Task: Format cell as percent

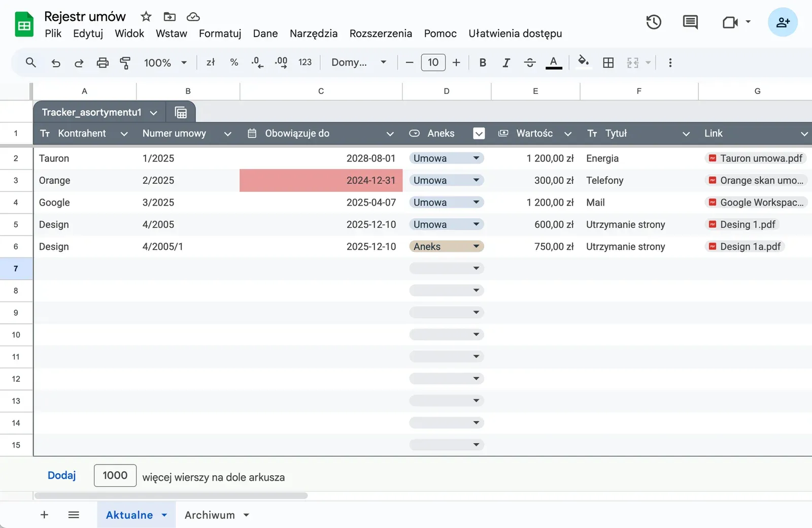Action: (x=234, y=62)
